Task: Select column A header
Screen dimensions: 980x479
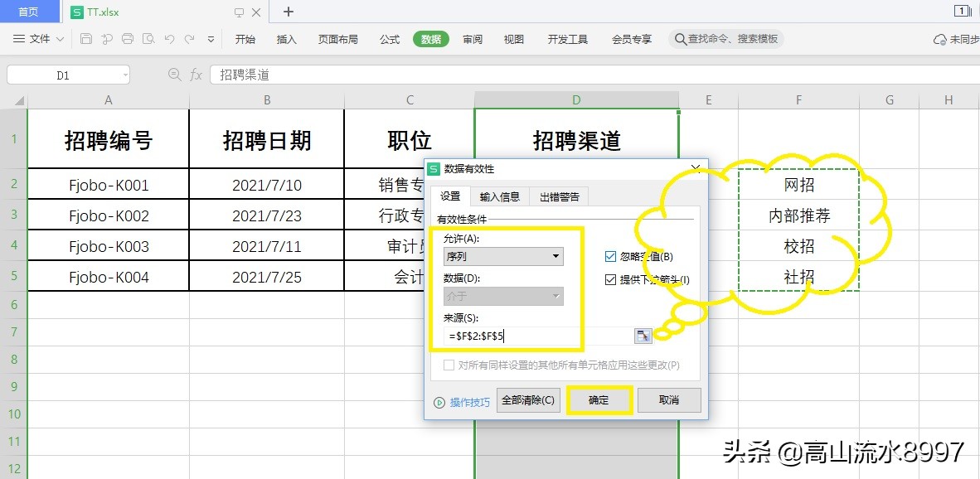Action: (x=108, y=100)
